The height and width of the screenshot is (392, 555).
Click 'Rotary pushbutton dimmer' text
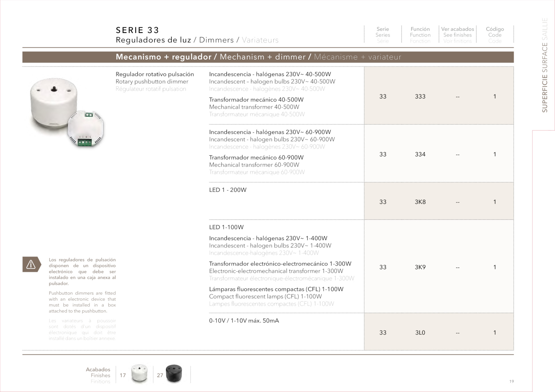coord(152,81)
